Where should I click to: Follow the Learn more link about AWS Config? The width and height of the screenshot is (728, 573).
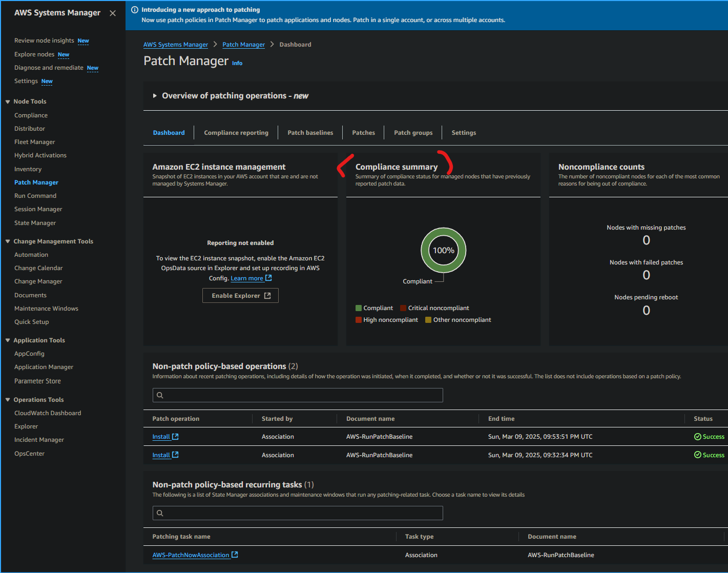point(246,278)
